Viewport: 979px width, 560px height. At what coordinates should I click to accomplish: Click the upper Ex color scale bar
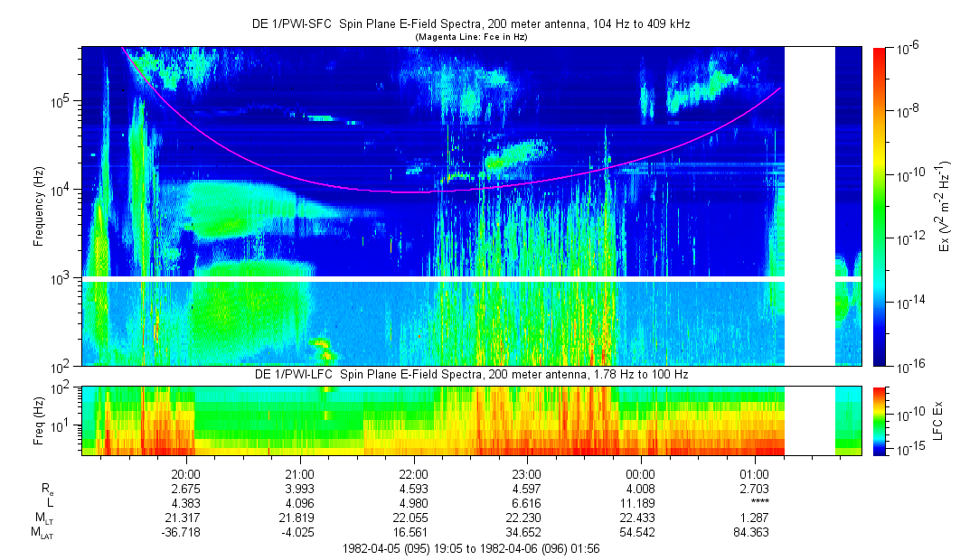(880, 207)
